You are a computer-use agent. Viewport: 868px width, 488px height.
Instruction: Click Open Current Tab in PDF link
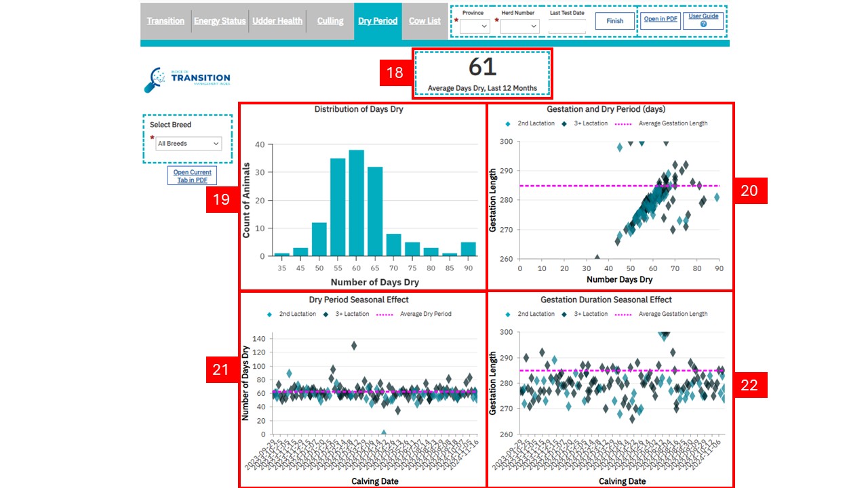(192, 176)
